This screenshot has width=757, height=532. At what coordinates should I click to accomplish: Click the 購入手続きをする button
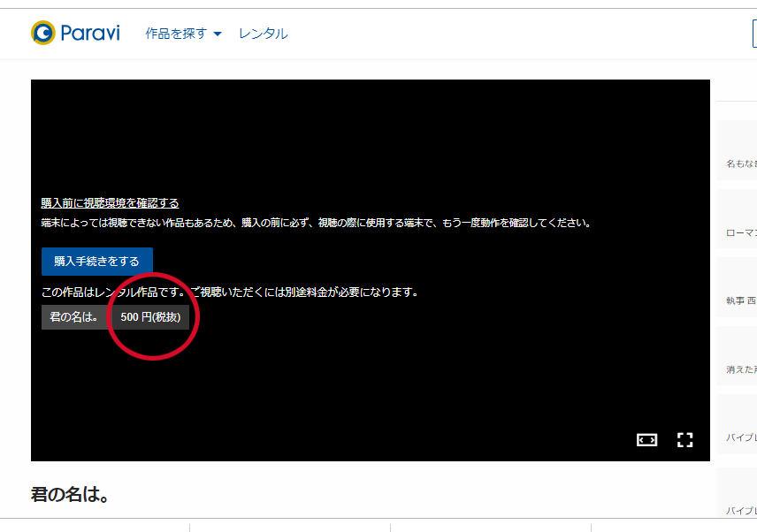97,262
